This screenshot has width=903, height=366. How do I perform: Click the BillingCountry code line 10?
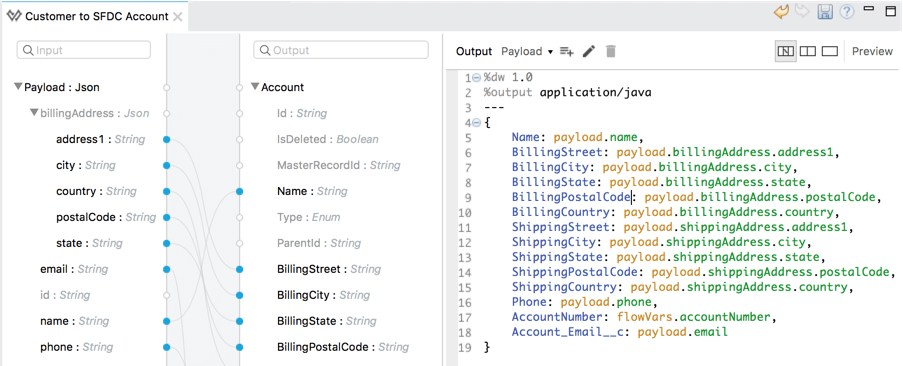coord(676,212)
